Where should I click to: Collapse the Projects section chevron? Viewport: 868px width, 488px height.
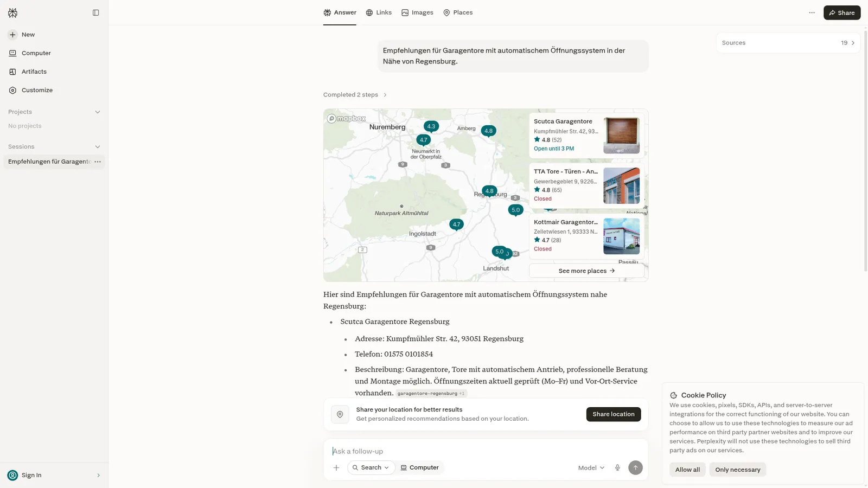98,112
